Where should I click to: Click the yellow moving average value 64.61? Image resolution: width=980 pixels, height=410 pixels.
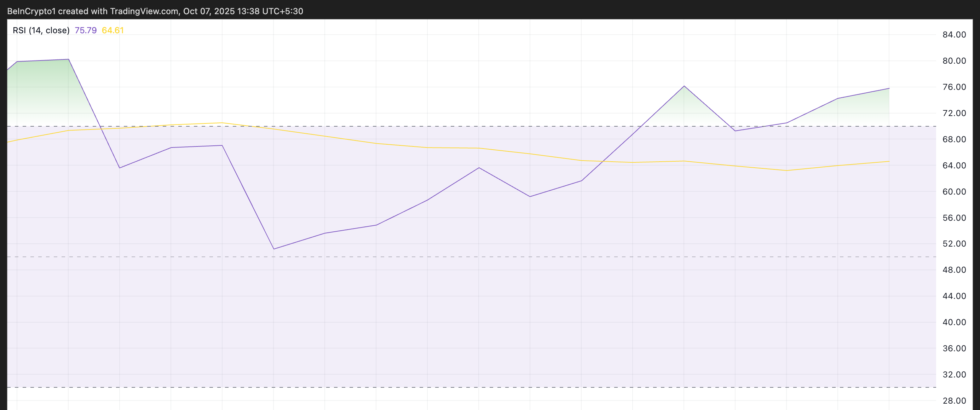tap(113, 30)
